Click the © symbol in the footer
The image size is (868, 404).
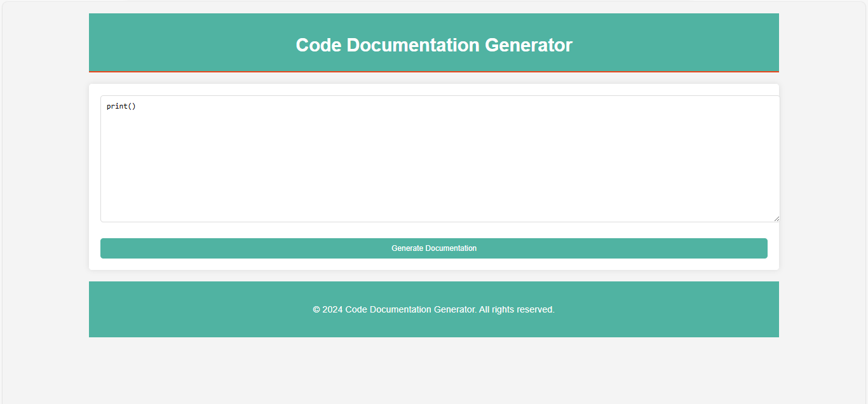click(x=316, y=309)
